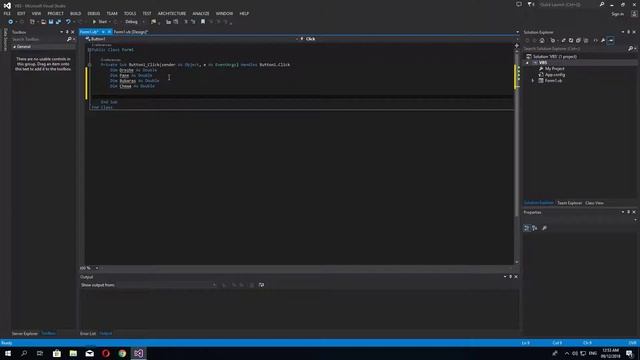Open the Show output from dropdown
640x360 pixels.
(167, 285)
